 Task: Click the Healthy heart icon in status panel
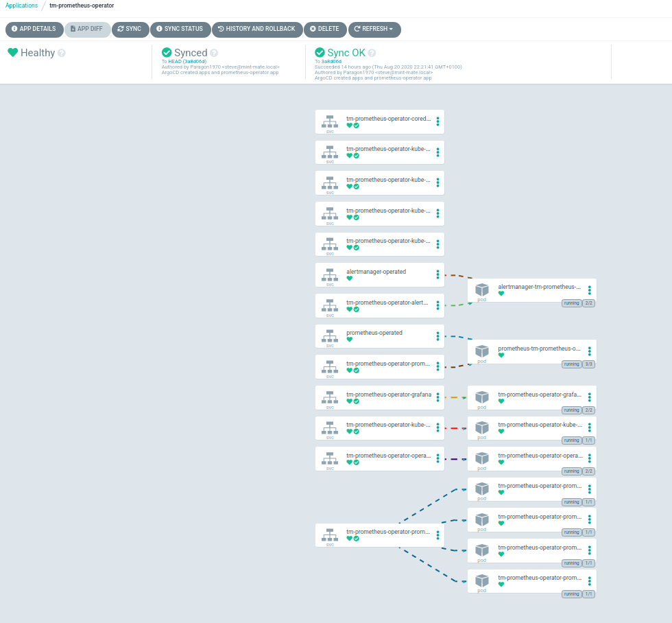[x=13, y=52]
